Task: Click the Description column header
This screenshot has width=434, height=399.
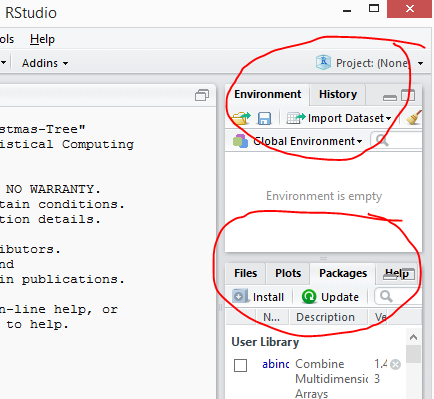Action: click(328, 317)
